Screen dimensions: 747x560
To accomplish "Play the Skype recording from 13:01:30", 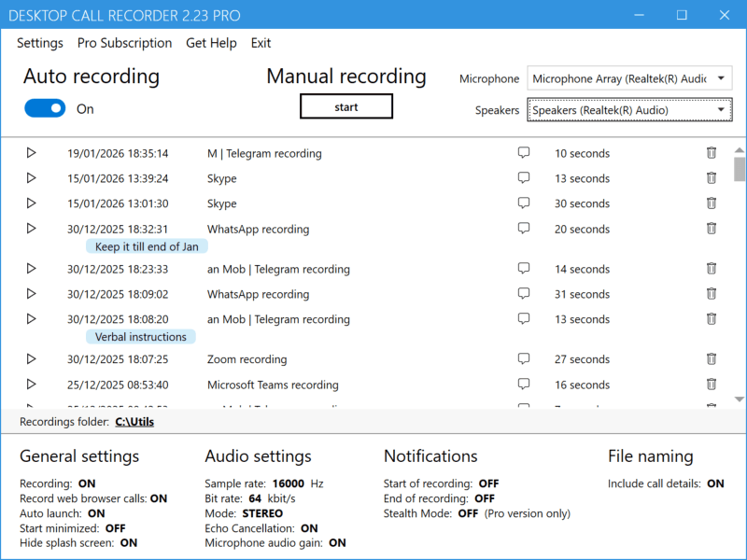I will [x=31, y=203].
